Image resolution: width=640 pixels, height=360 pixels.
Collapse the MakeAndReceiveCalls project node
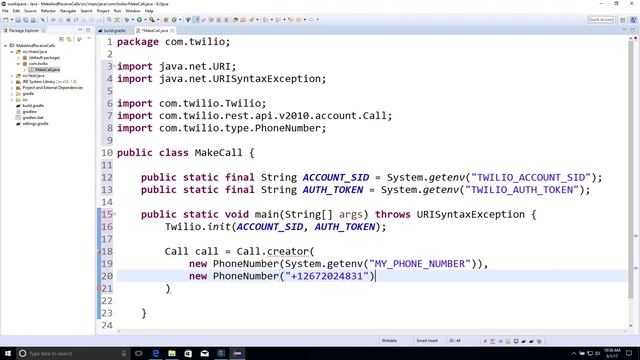(x=6, y=46)
